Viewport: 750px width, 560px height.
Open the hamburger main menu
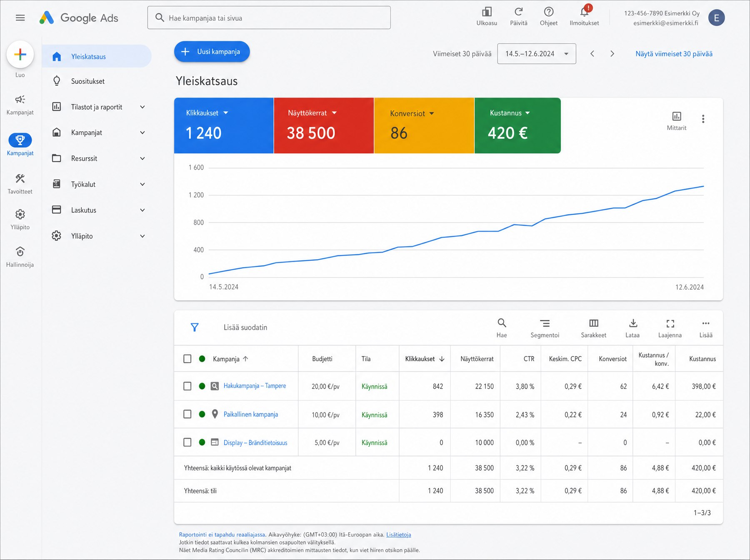click(x=20, y=17)
